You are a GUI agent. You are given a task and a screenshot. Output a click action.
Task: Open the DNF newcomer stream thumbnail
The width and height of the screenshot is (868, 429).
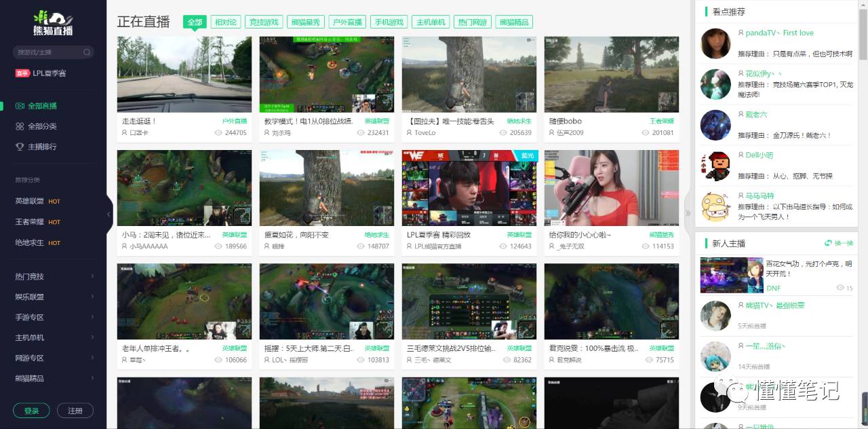732,275
